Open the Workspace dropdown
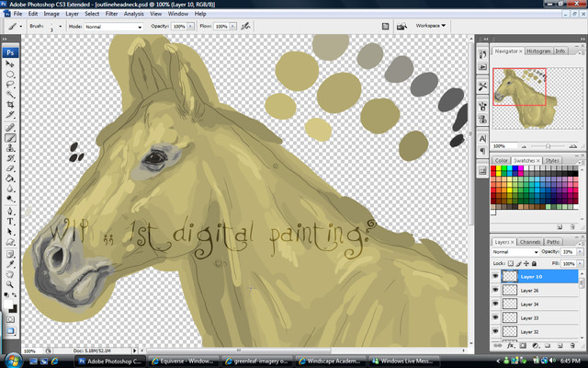Screen dimensions: 588x368 (430, 27)
